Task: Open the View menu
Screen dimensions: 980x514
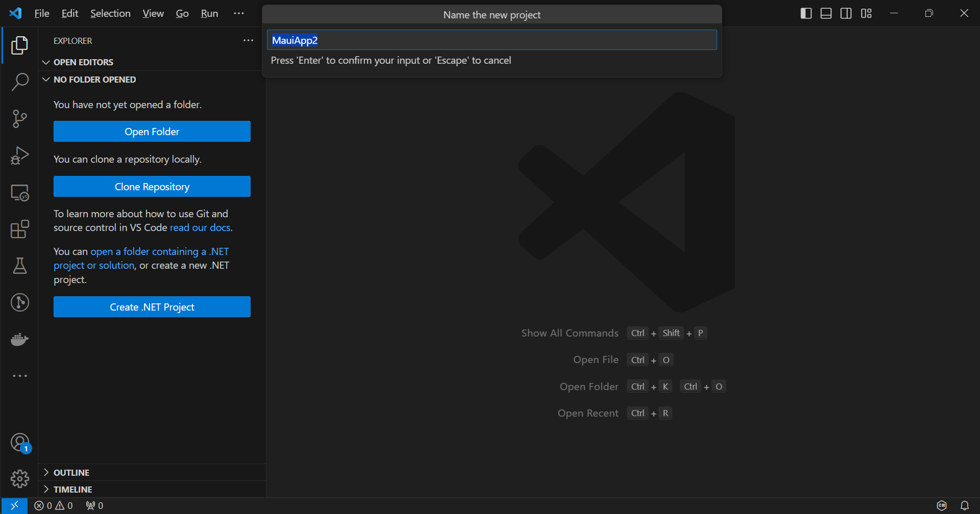Action: coord(153,13)
